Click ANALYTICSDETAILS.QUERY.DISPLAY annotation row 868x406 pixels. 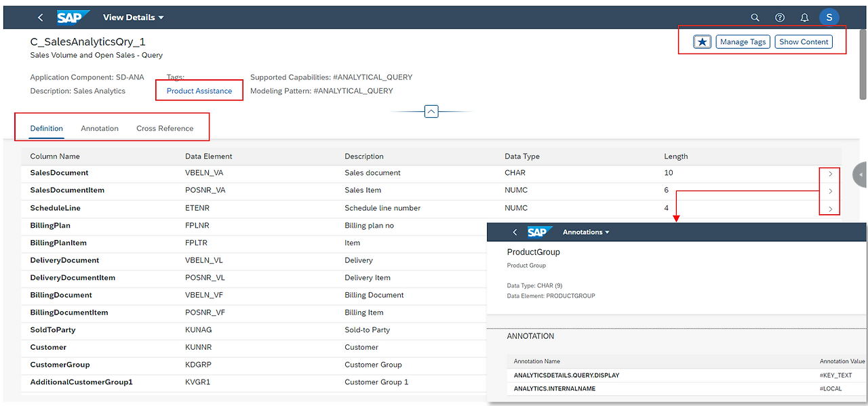(687, 375)
